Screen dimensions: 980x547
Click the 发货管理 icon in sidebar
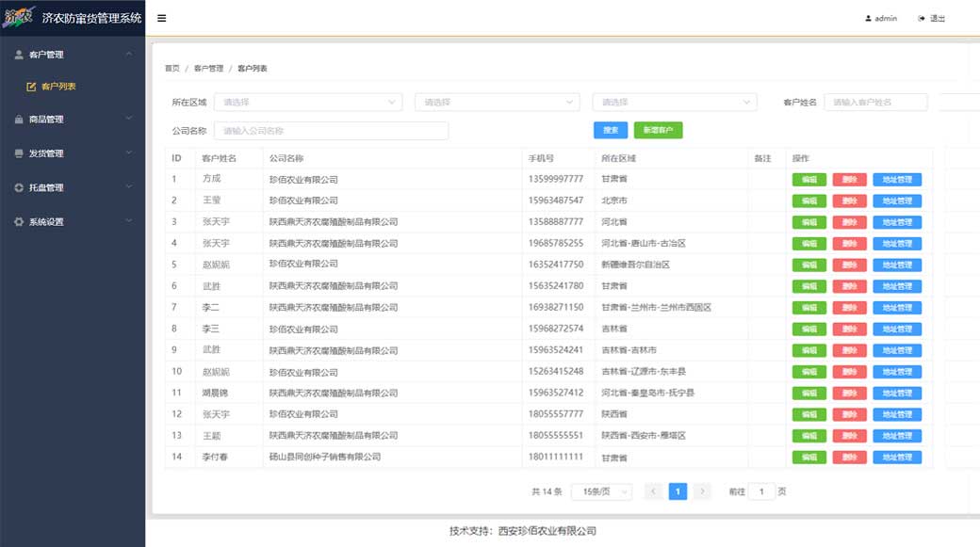tap(19, 153)
